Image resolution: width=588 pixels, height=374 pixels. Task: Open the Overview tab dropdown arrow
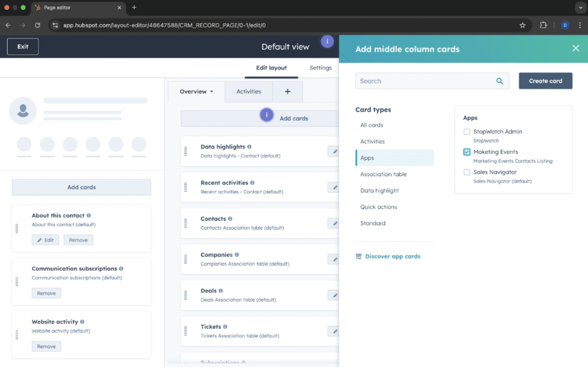[x=211, y=92]
